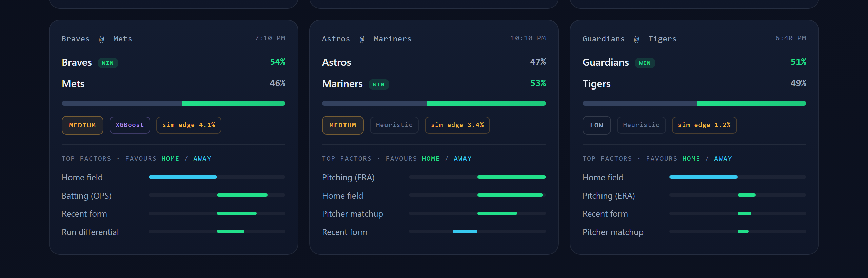
Task: Click the Guardians WIN badge
Action: [645, 63]
